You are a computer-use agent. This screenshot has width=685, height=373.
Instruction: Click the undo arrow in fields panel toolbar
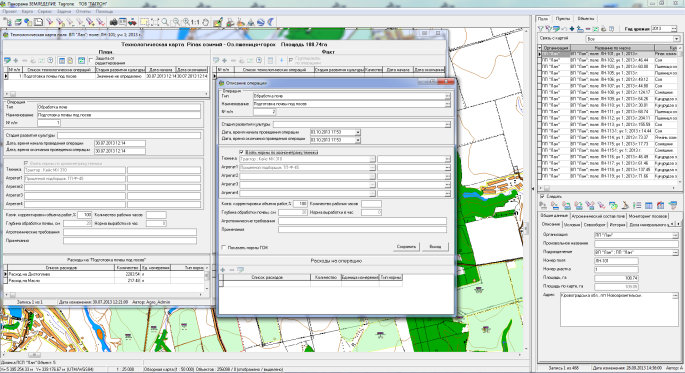click(x=564, y=29)
